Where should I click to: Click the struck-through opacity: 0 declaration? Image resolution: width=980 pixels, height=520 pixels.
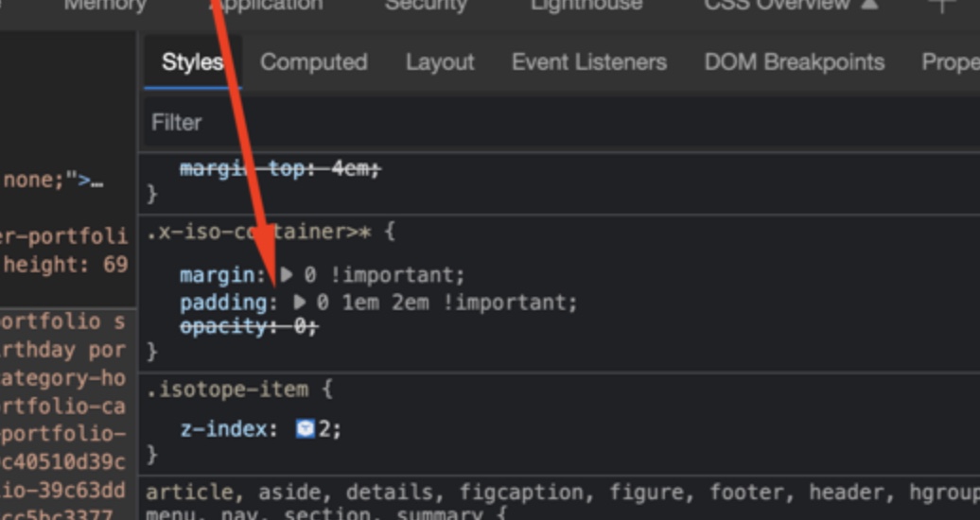tap(248, 326)
